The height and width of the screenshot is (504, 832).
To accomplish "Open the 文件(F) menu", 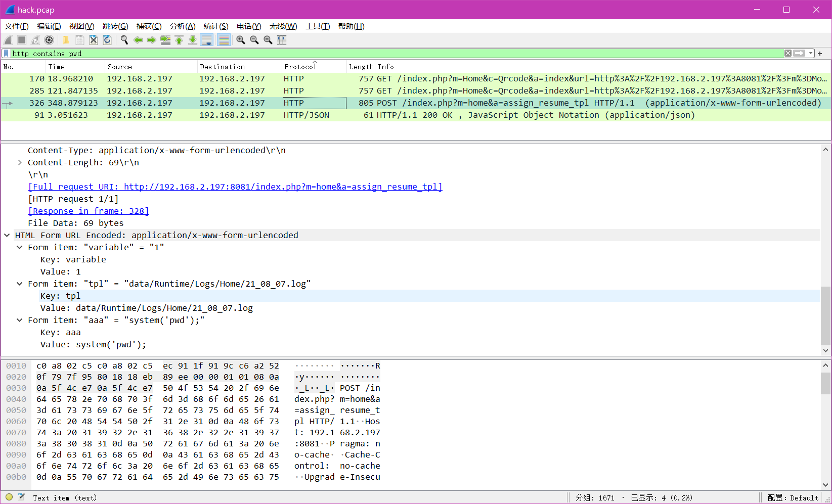I will click(x=17, y=26).
